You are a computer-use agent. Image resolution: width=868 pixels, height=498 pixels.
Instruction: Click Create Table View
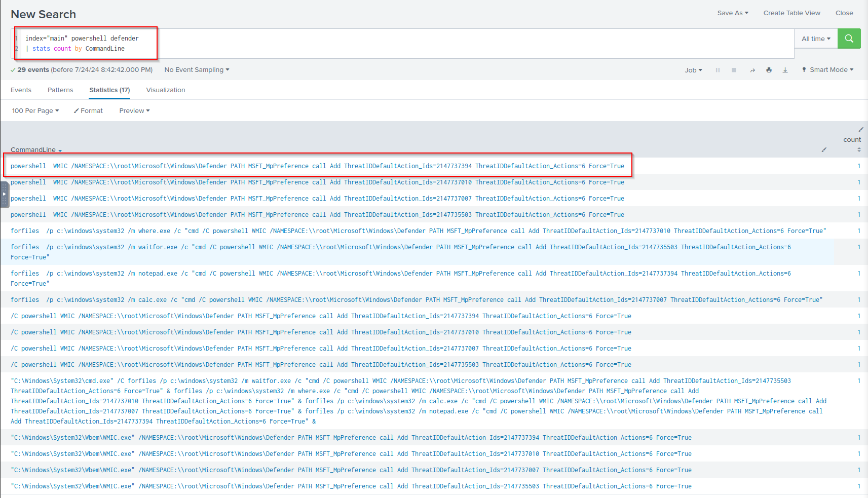click(x=791, y=13)
